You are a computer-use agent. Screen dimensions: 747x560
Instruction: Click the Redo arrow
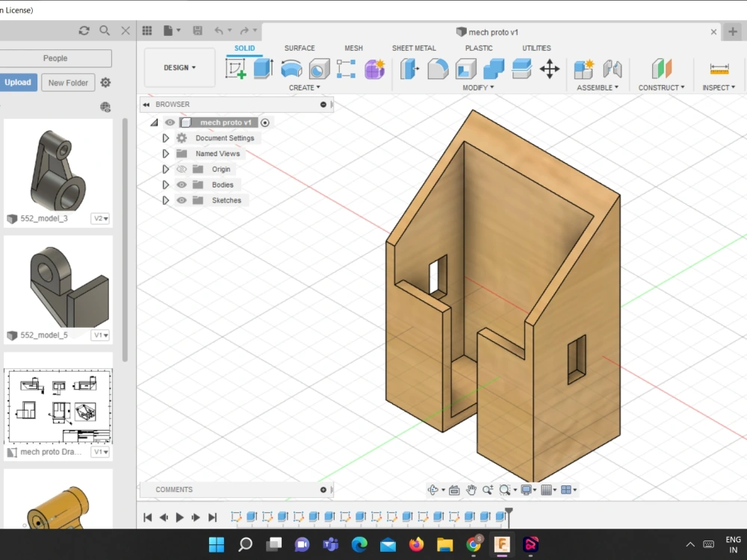click(x=244, y=31)
